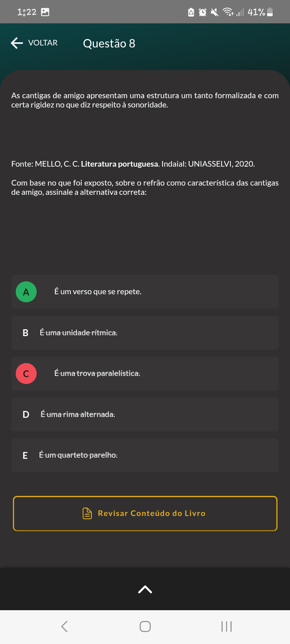The height and width of the screenshot is (644, 290).
Task: Tap answer text 'É um verso que se repete.'
Action: (98, 292)
